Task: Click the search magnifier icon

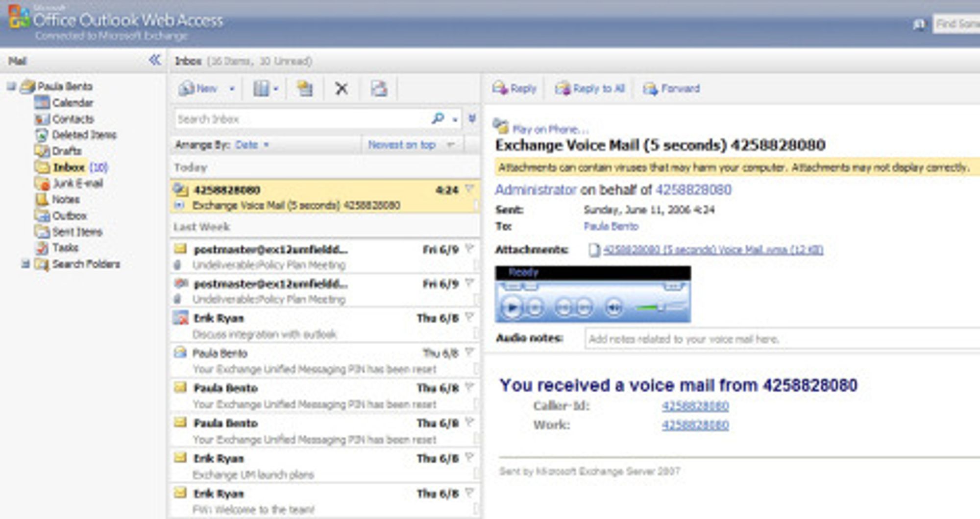Action: pyautogui.click(x=438, y=118)
